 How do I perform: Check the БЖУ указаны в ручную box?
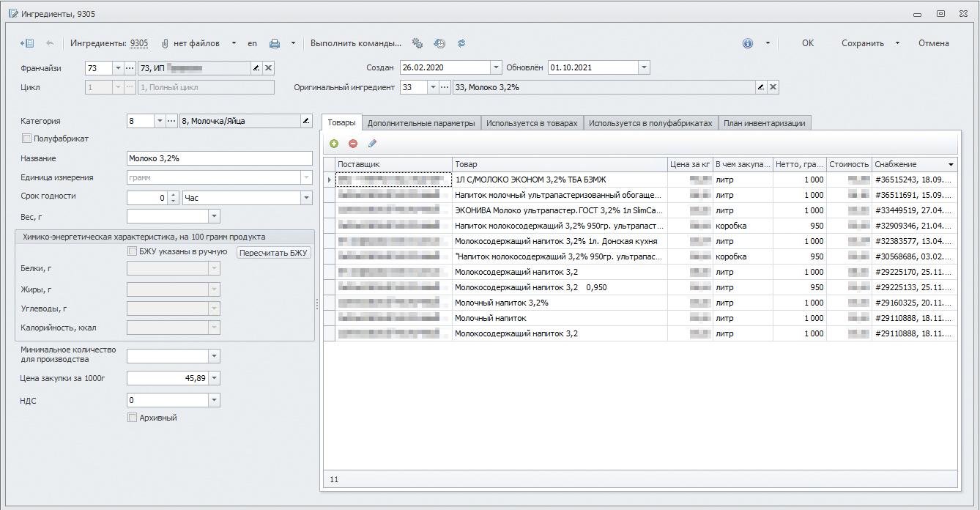coord(132,252)
